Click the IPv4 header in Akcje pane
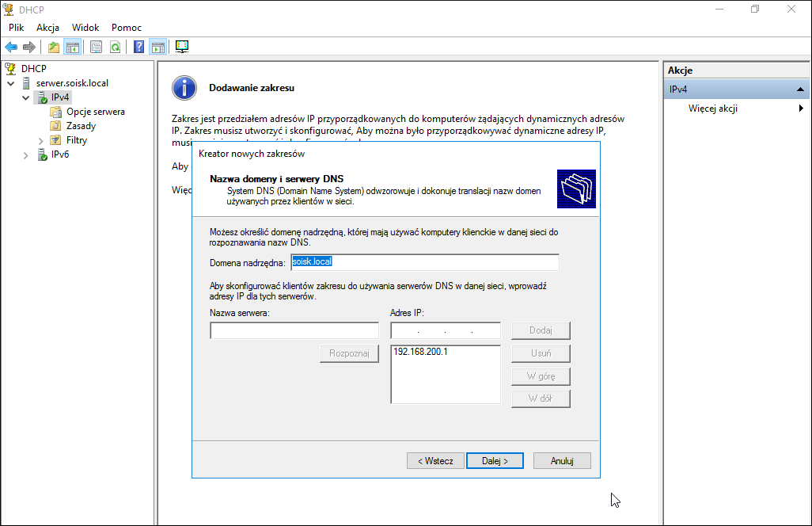The height and width of the screenshot is (526, 812). (737, 90)
